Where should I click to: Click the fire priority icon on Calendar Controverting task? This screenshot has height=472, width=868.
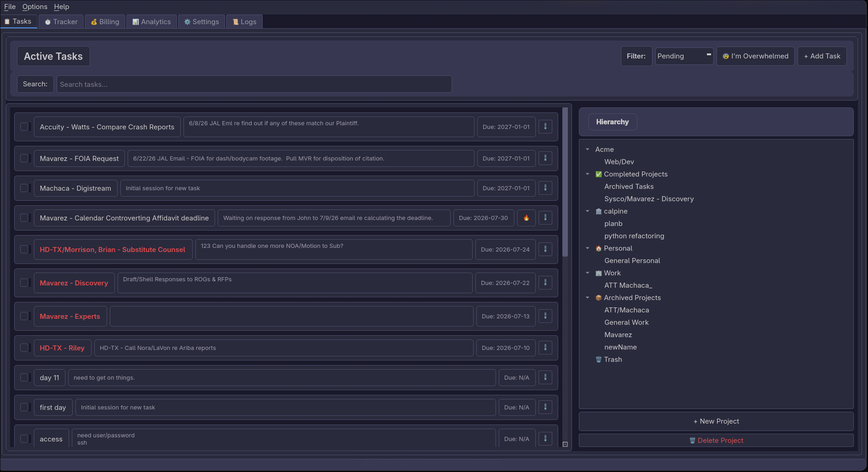pos(526,218)
